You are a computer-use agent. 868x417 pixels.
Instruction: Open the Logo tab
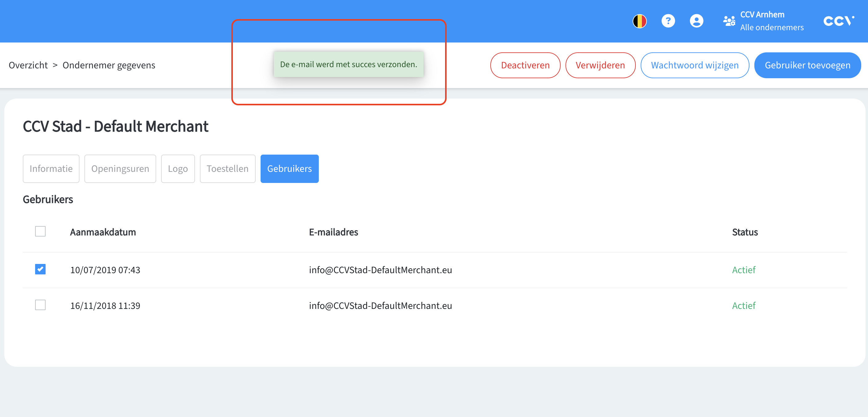coord(178,169)
